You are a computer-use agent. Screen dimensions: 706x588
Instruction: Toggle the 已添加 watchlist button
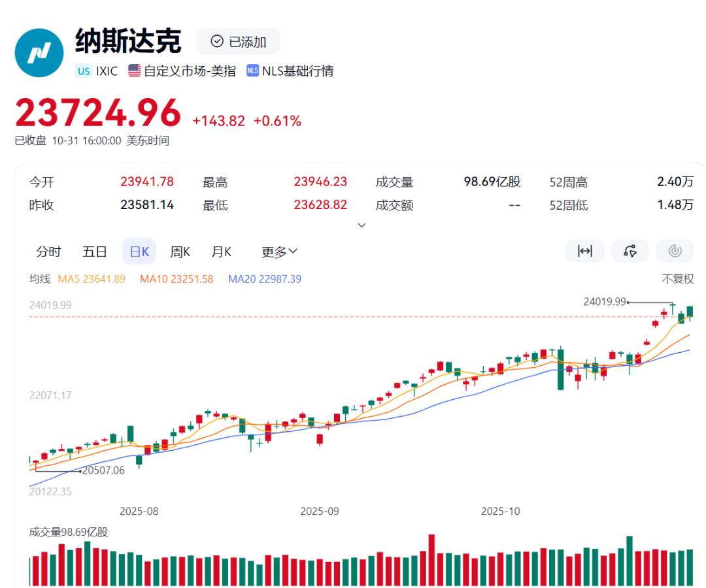click(239, 42)
